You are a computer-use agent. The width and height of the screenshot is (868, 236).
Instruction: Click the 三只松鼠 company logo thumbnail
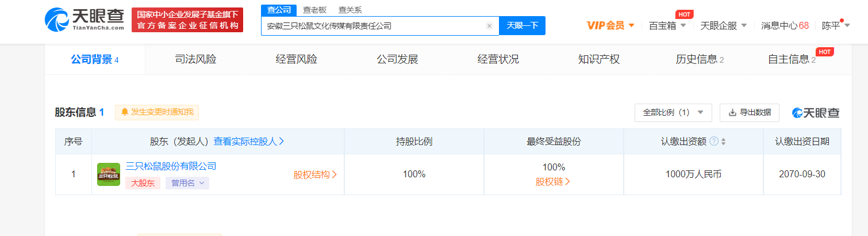coord(109,174)
